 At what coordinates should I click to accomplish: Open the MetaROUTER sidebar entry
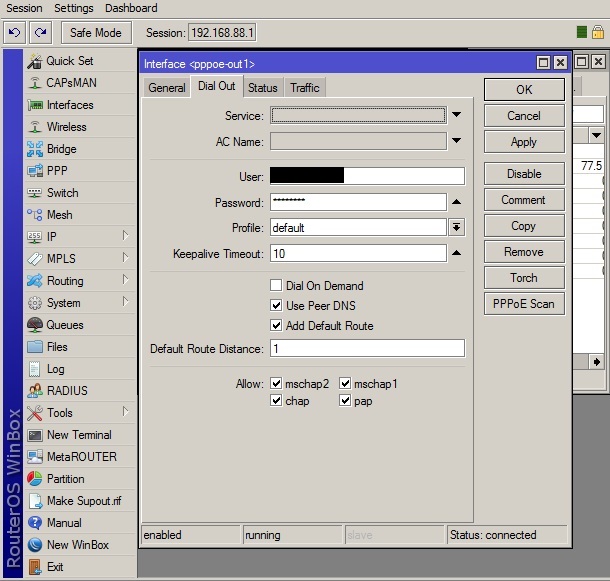click(81, 457)
